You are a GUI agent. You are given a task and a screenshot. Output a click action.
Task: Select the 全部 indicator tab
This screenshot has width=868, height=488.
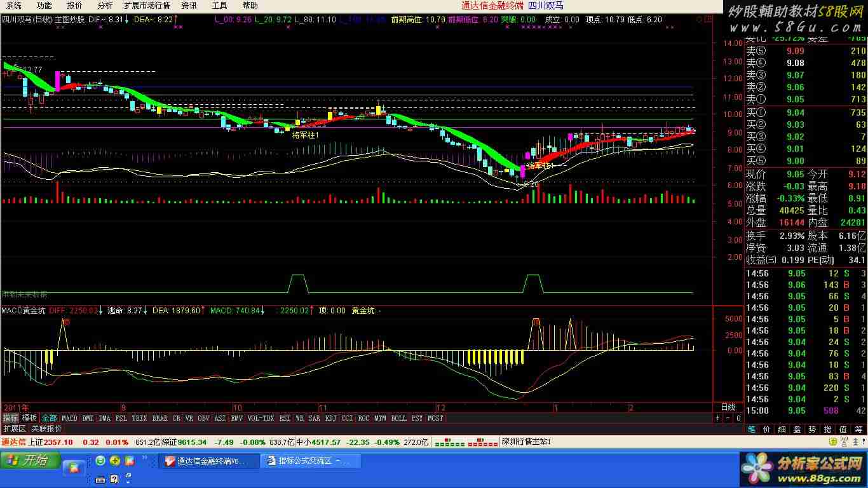[49, 418]
